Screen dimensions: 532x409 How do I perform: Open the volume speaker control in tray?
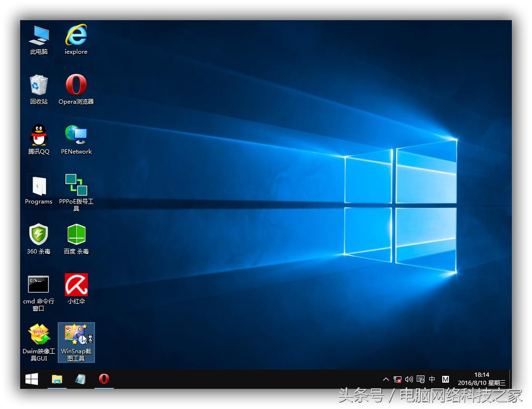409,379
